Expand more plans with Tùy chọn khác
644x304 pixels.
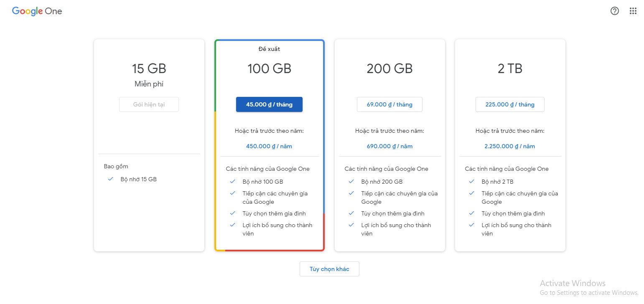pos(329,269)
